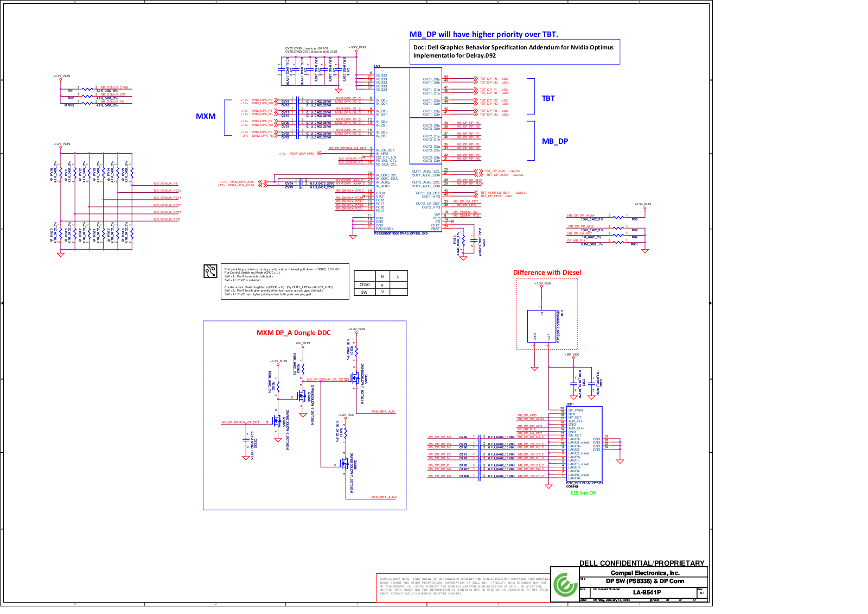
Task: Select heading 'MB_DP will have higher priority over TBT.'
Action: 483,34
